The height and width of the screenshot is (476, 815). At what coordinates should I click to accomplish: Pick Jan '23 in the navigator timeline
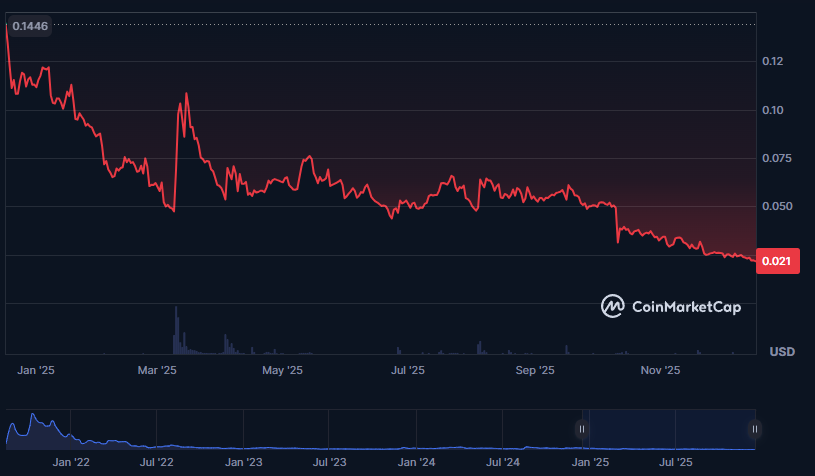point(244,463)
